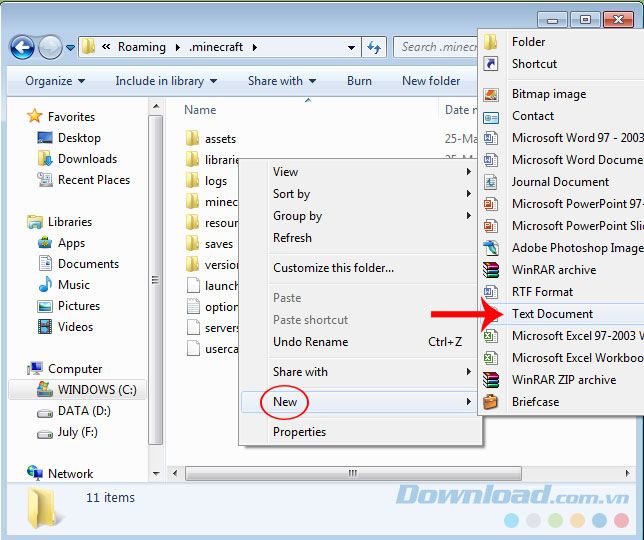Open the Organize dropdown menu
The image size is (644, 540).
pyautogui.click(x=55, y=81)
